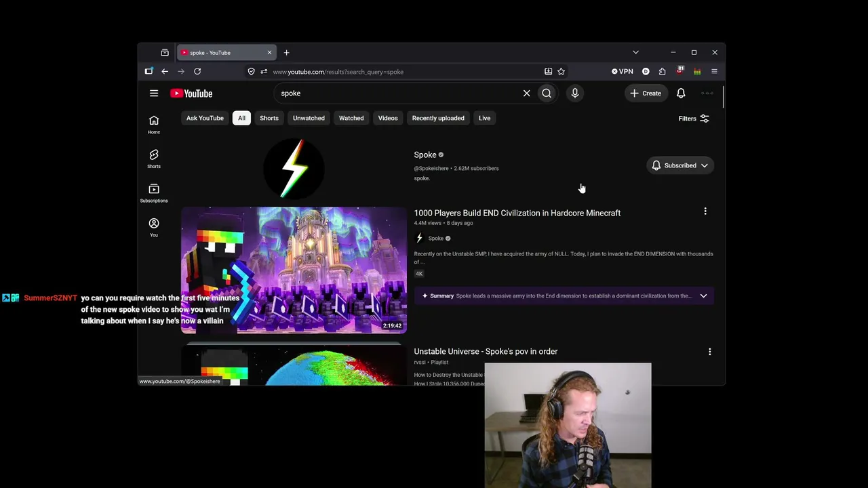868x488 pixels.
Task: Click the Spoke uploader name under the video
Action: pyautogui.click(x=435, y=239)
